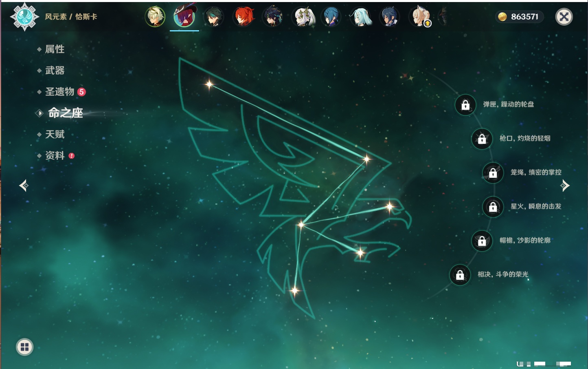Switch to the short teal-blue-haired avatar
Viewport: 588px width, 369px height.
pos(331,17)
